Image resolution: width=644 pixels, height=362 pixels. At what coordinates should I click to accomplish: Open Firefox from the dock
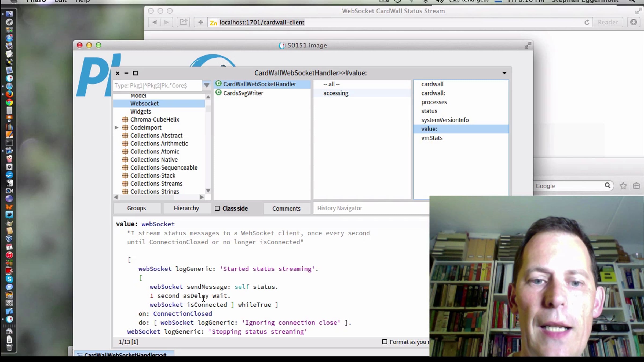click(x=9, y=94)
